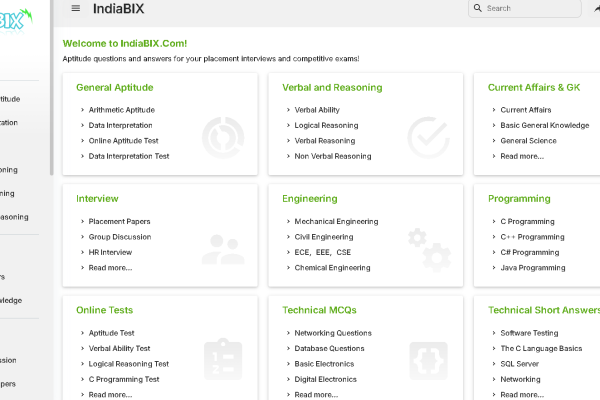Click Read more under Current Affairs & GK

[522, 156]
